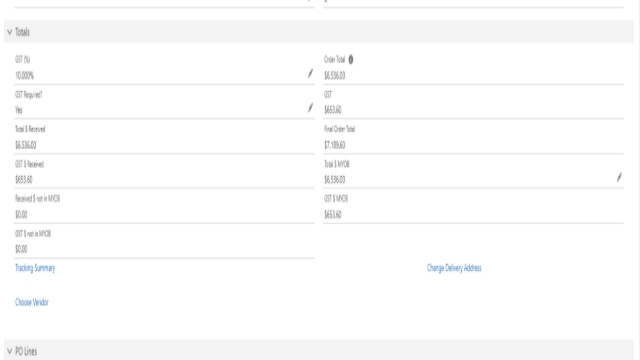
Task: Select the Final Order Total value $7,189.60
Action: tap(335, 145)
